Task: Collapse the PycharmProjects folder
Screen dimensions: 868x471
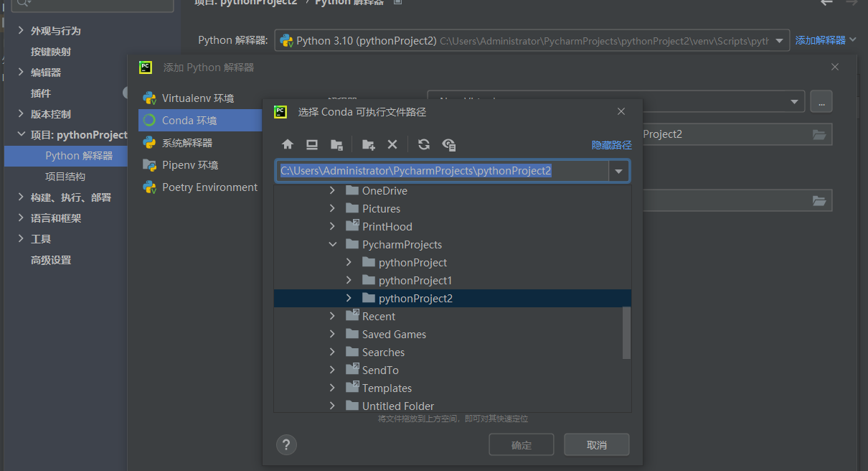Action: [332, 245]
